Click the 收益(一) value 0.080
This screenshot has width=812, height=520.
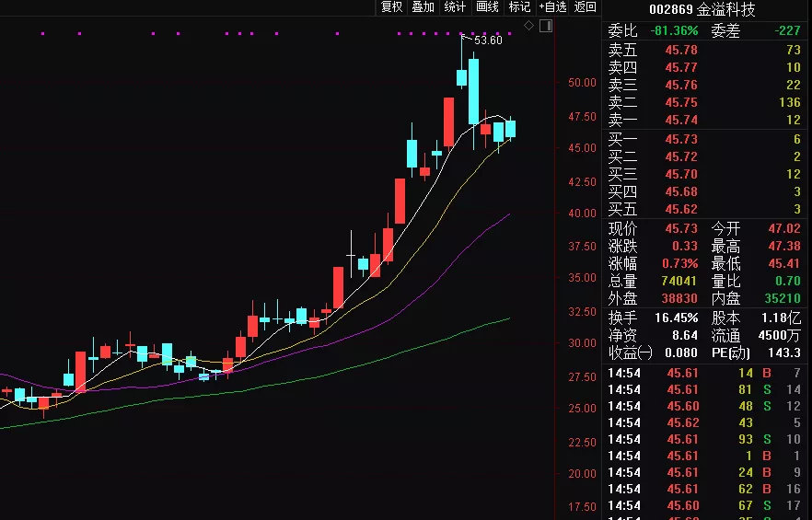(x=681, y=353)
